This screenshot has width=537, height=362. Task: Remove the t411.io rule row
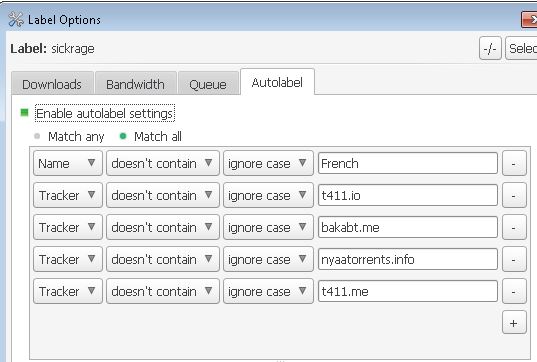pos(514,195)
